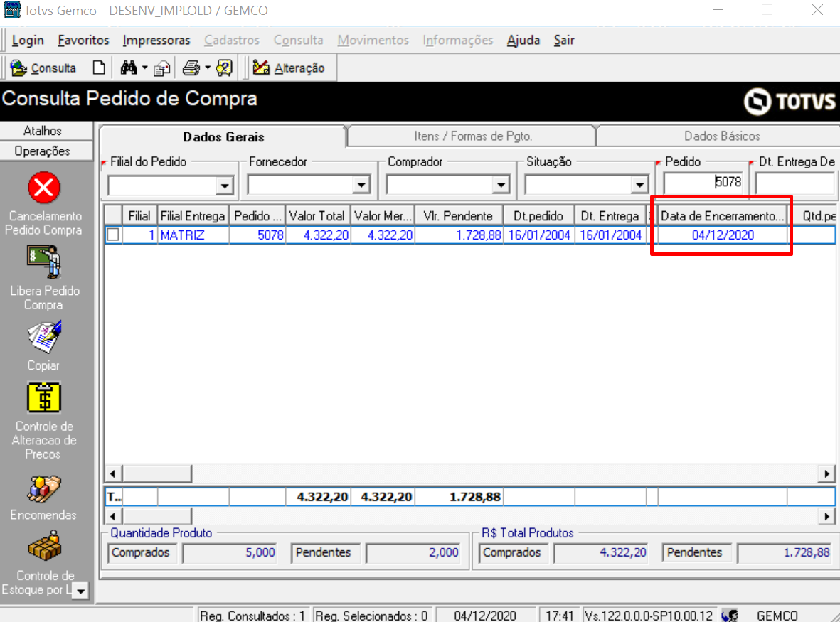The image size is (840, 622).
Task: Expand sidebar with bottom dropdown arrow
Action: point(80,591)
